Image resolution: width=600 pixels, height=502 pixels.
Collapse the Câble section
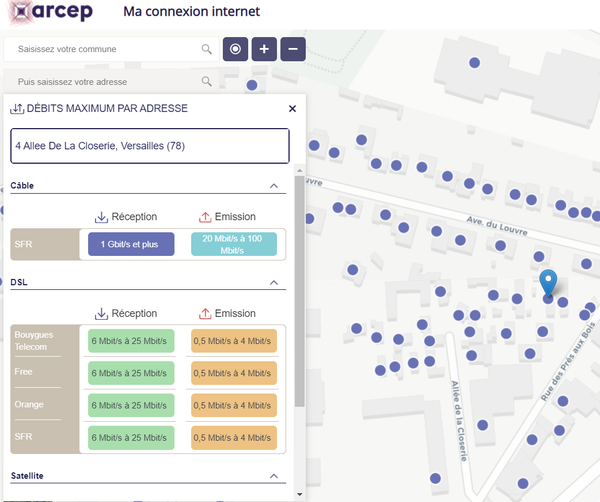click(x=274, y=186)
